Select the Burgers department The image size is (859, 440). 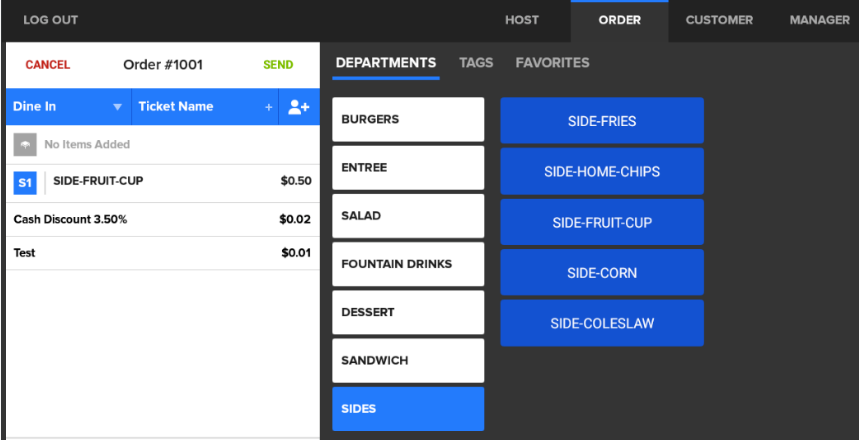(408, 120)
